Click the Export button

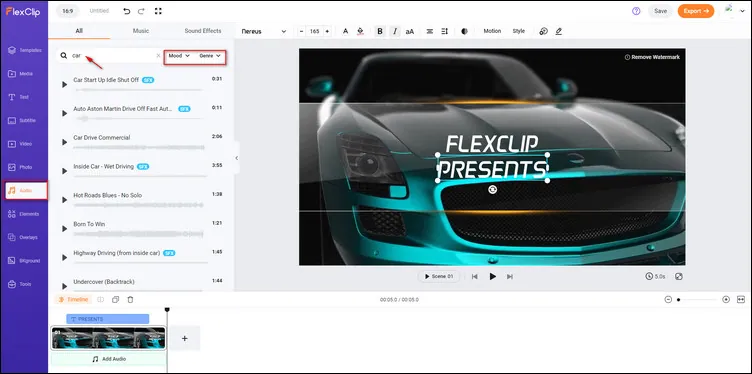click(696, 11)
